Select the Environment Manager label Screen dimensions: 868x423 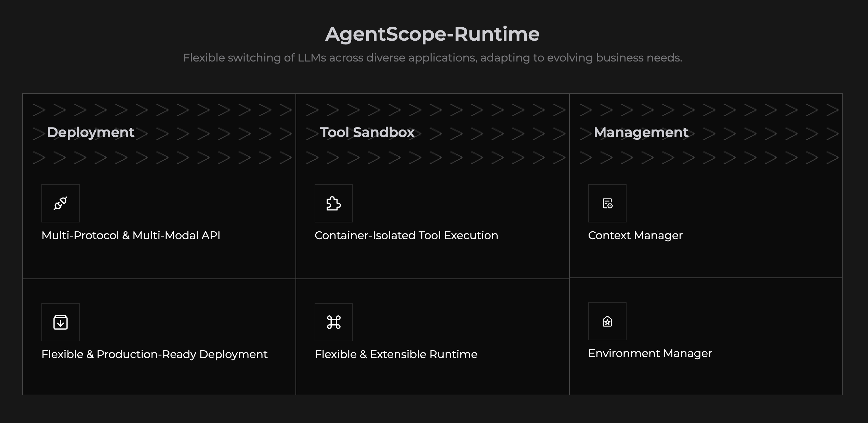[x=650, y=353]
